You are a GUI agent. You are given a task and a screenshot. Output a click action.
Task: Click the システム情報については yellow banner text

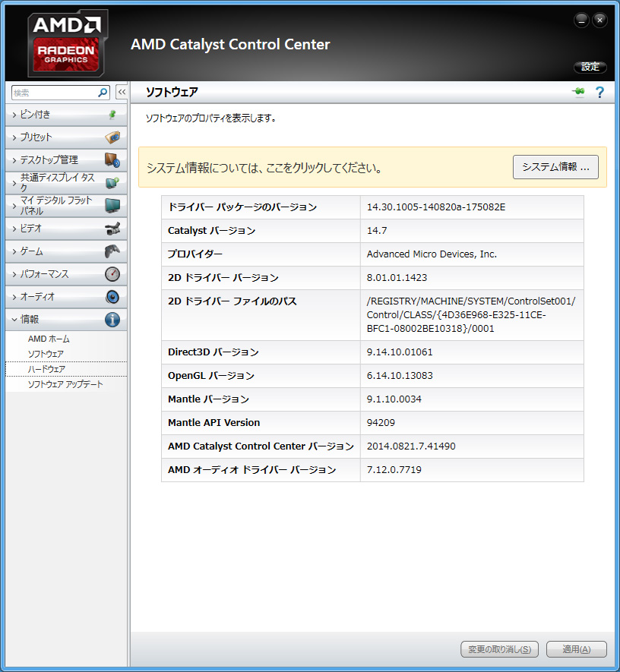[x=264, y=168]
